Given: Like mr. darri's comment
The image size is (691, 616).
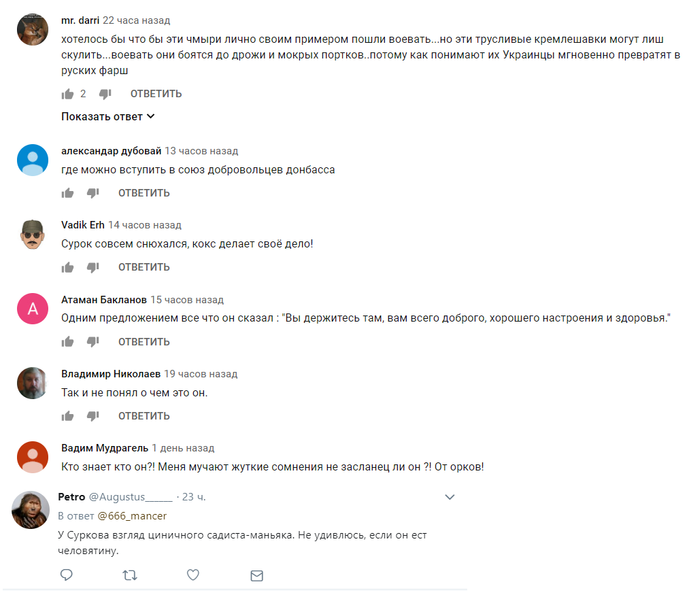Looking at the screenshot, I should (67, 94).
